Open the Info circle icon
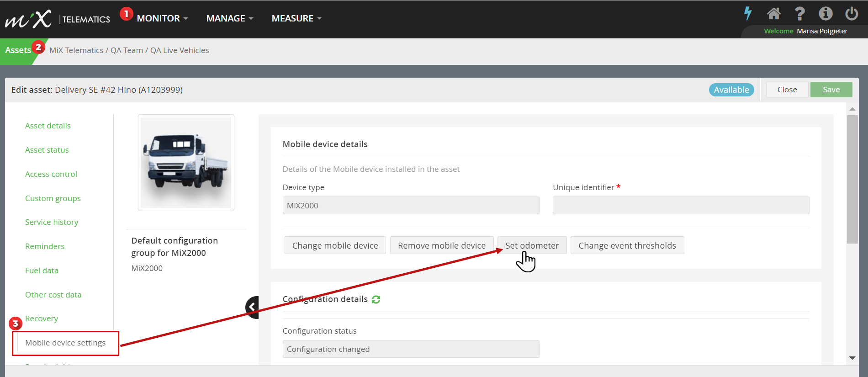This screenshot has height=377, width=868. (x=826, y=14)
